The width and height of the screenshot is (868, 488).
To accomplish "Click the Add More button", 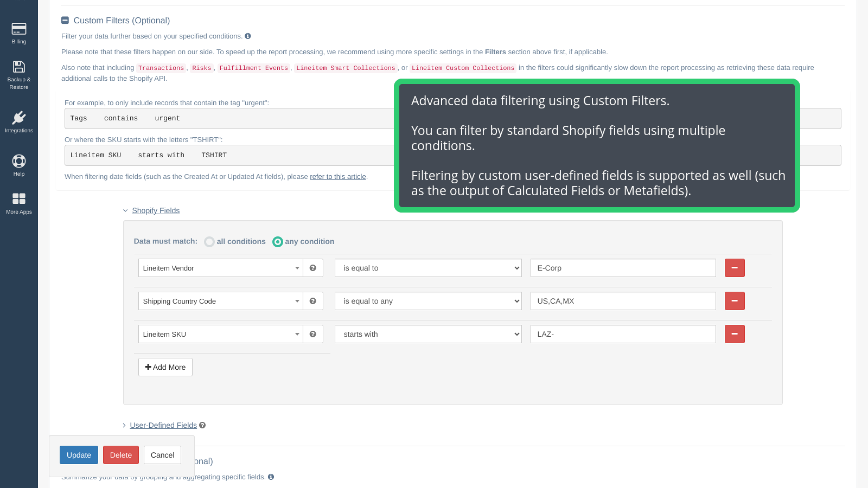I will click(x=165, y=367).
